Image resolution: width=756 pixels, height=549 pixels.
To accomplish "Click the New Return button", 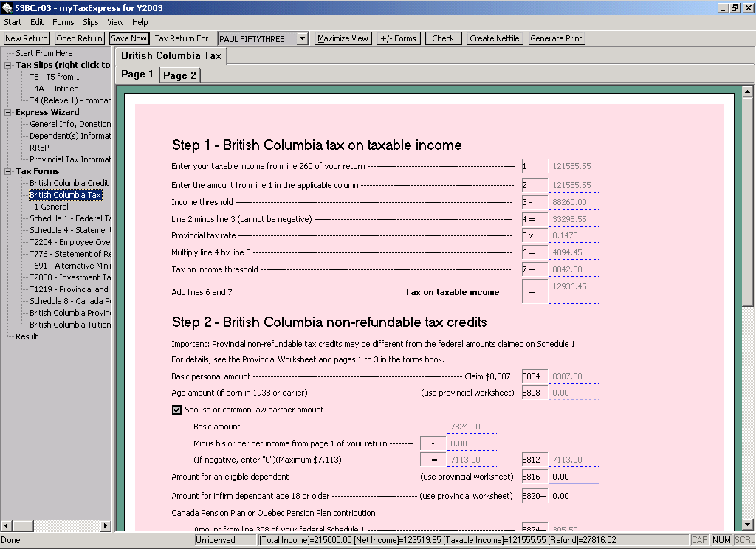I will pyautogui.click(x=27, y=38).
